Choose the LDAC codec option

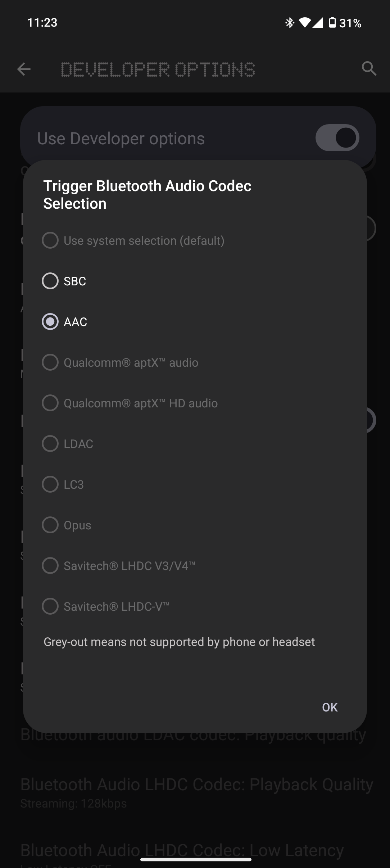click(x=50, y=444)
